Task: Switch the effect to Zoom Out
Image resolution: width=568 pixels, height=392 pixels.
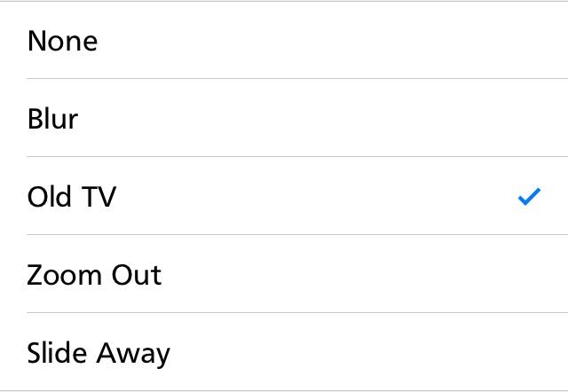Action: 284,274
